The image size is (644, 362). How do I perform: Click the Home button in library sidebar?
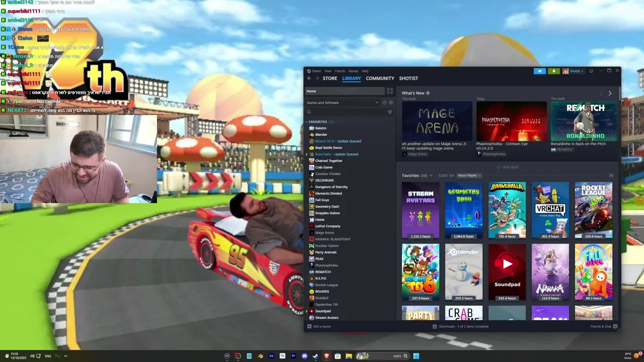click(x=345, y=91)
